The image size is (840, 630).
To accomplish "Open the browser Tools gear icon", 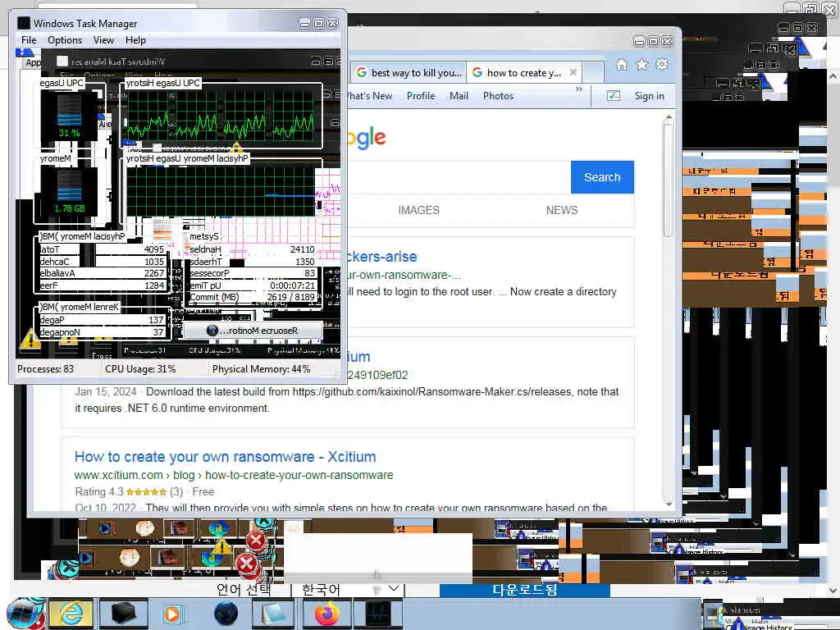I will tap(662, 65).
